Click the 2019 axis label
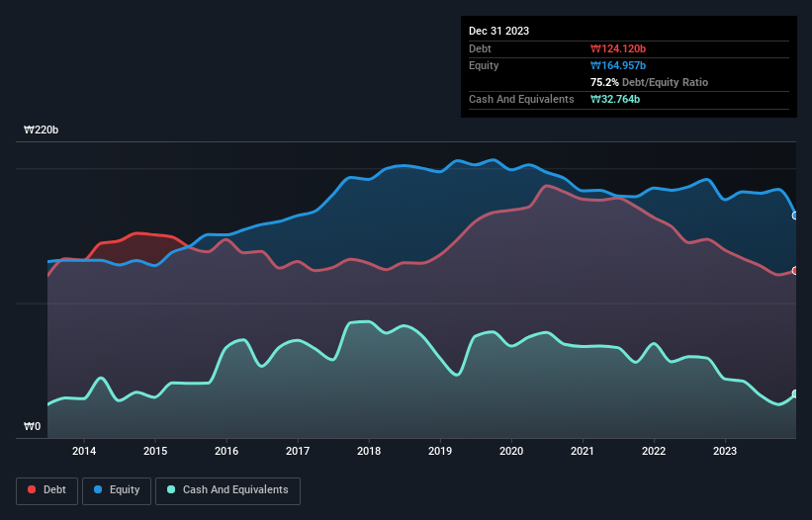This screenshot has height=520, width=812. [x=440, y=451]
